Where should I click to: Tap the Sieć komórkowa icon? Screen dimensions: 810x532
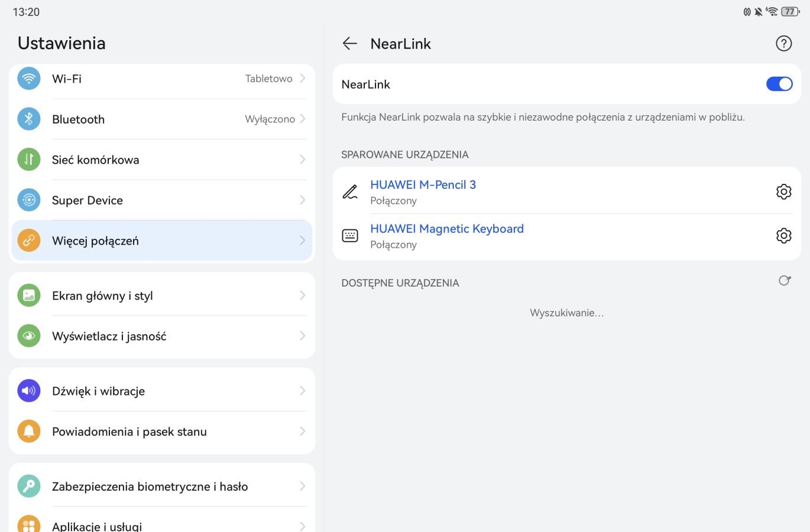(29, 159)
